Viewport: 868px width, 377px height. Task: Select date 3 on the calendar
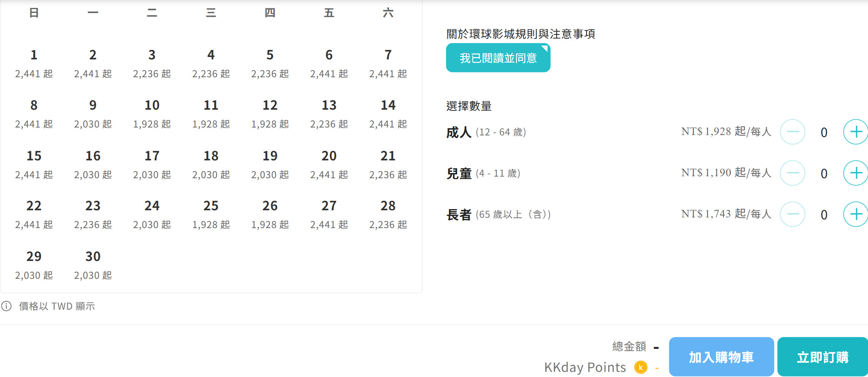coord(152,63)
